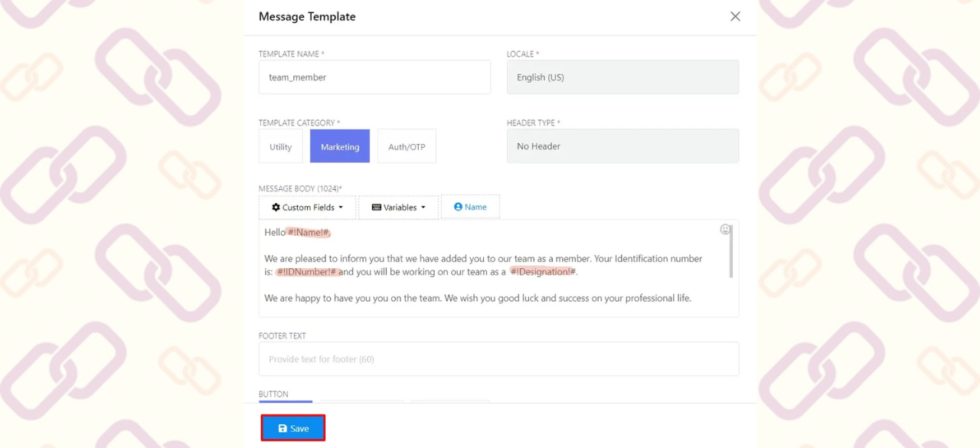Screen dimensions: 980x448
Task: Close the Message Template dialog
Action: tap(735, 16)
